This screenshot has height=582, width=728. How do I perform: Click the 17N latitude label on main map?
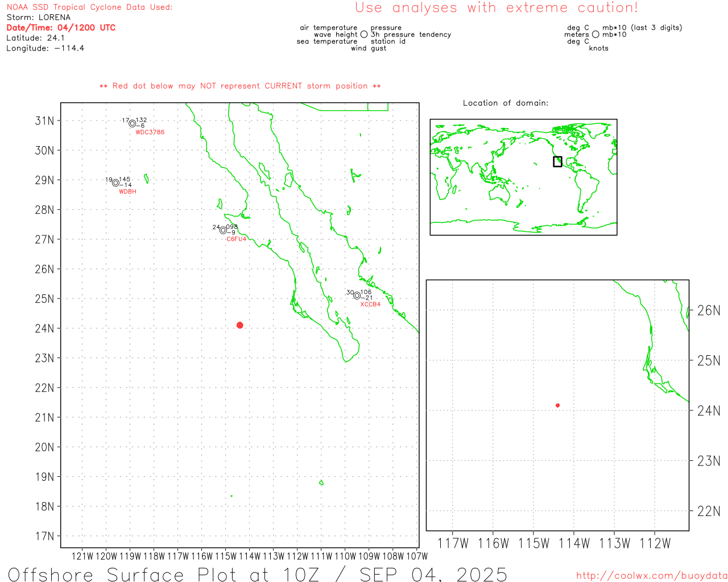click(45, 537)
